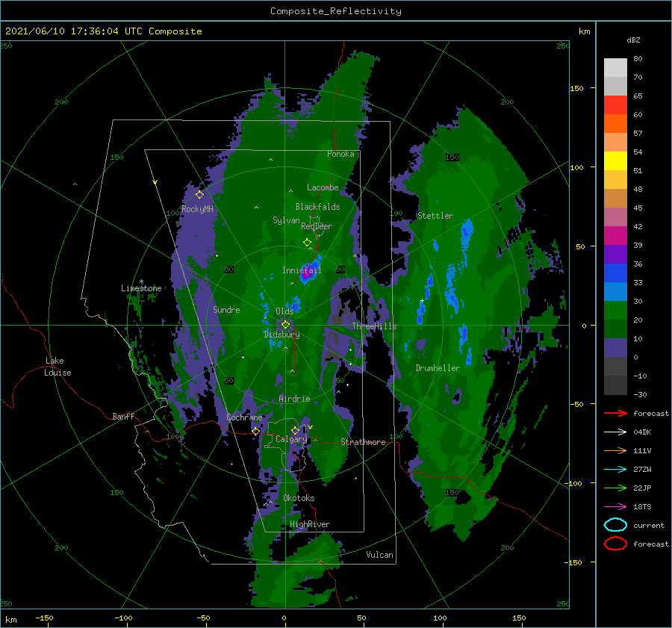The image size is (672, 628).
Task: Click the Cochrane label
Action: pos(244,417)
